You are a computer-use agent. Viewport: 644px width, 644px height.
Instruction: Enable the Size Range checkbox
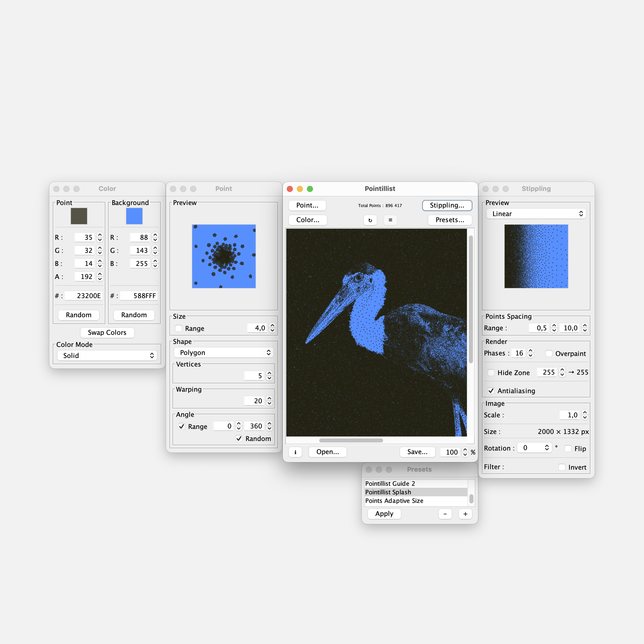click(x=179, y=328)
